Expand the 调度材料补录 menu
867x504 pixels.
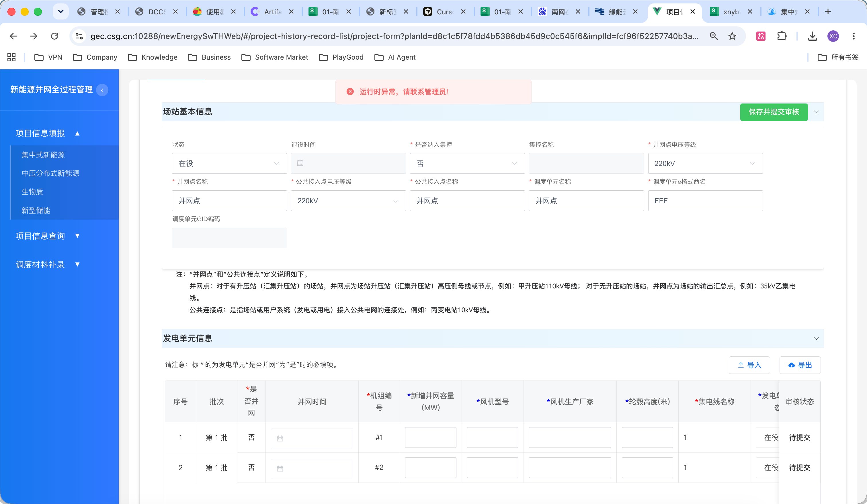point(48,265)
